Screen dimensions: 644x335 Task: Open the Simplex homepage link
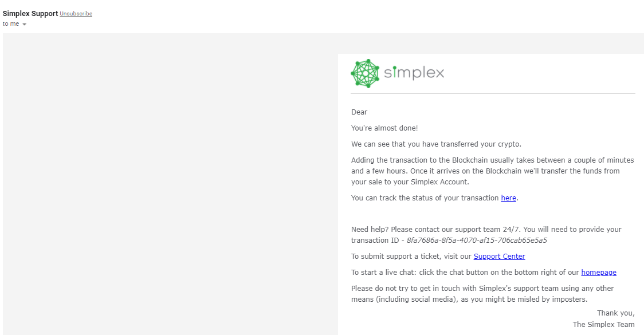(599, 272)
